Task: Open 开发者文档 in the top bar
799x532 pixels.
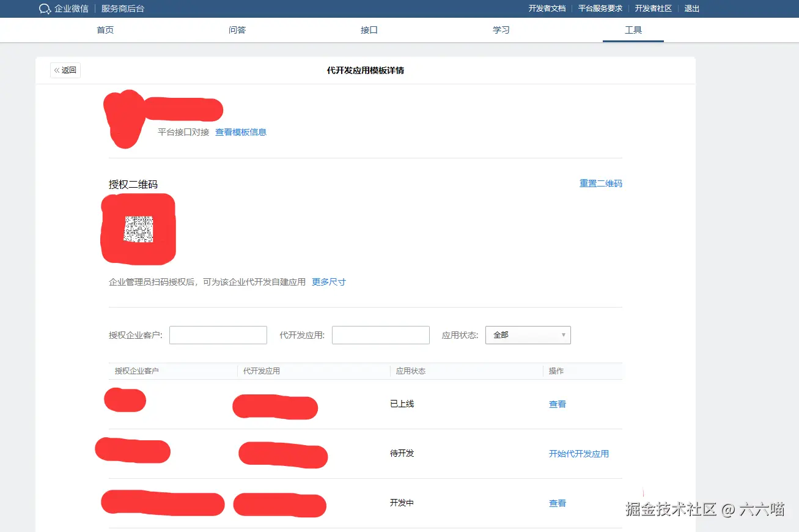Action: click(x=547, y=9)
